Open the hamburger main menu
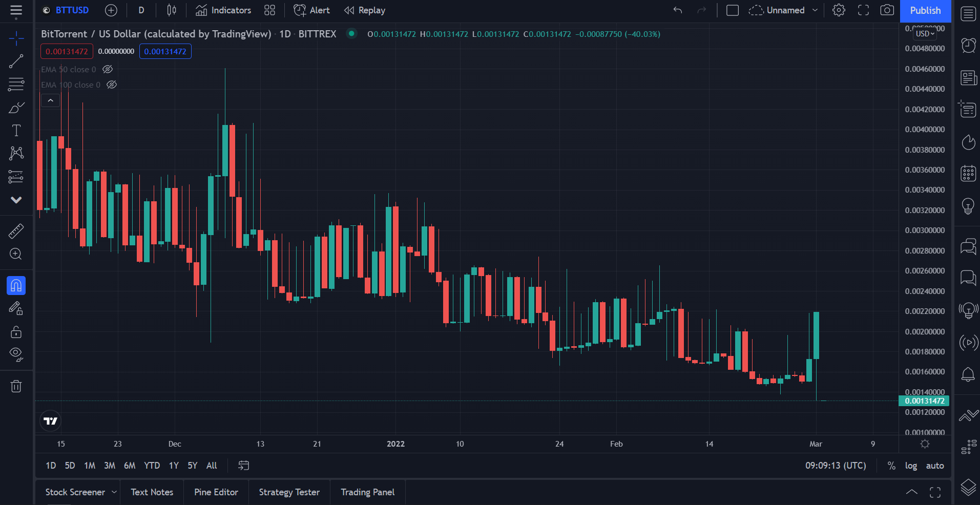The width and height of the screenshot is (980, 505). [16, 11]
